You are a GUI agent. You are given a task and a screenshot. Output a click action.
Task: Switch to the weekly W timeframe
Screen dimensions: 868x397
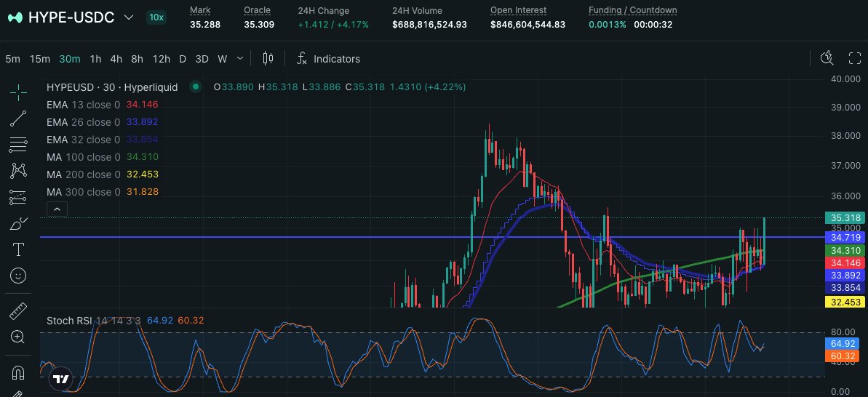222,59
